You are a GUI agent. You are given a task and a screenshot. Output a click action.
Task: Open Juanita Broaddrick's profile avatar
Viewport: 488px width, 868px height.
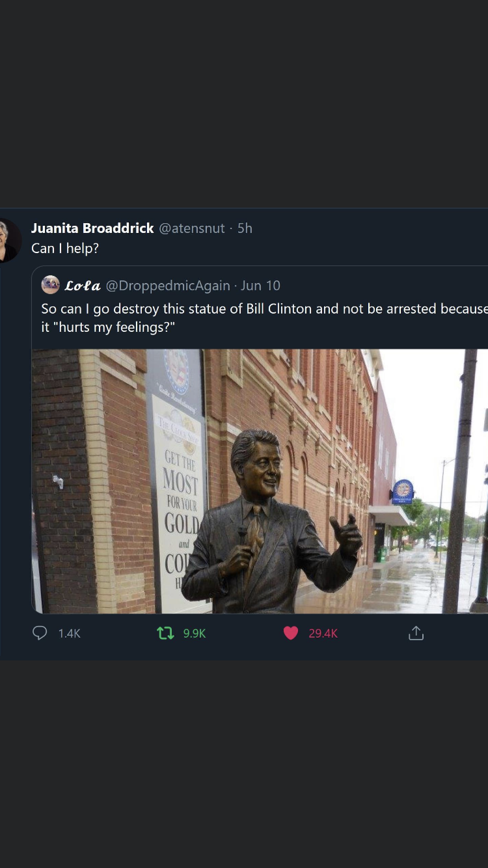coord(8,240)
